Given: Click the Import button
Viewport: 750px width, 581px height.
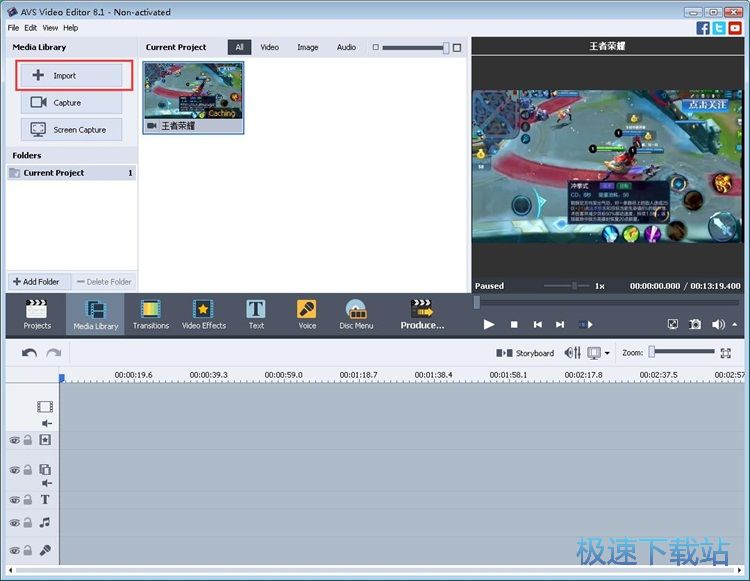Looking at the screenshot, I should 72,76.
